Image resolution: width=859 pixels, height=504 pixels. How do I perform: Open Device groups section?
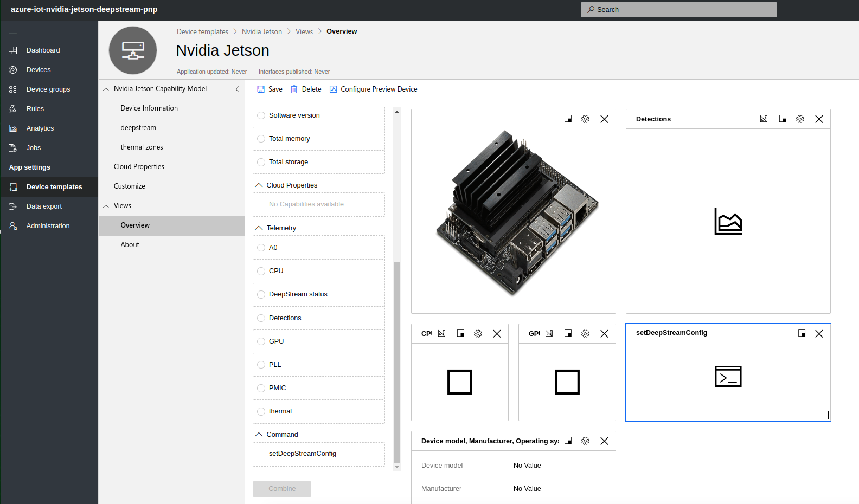tap(49, 89)
